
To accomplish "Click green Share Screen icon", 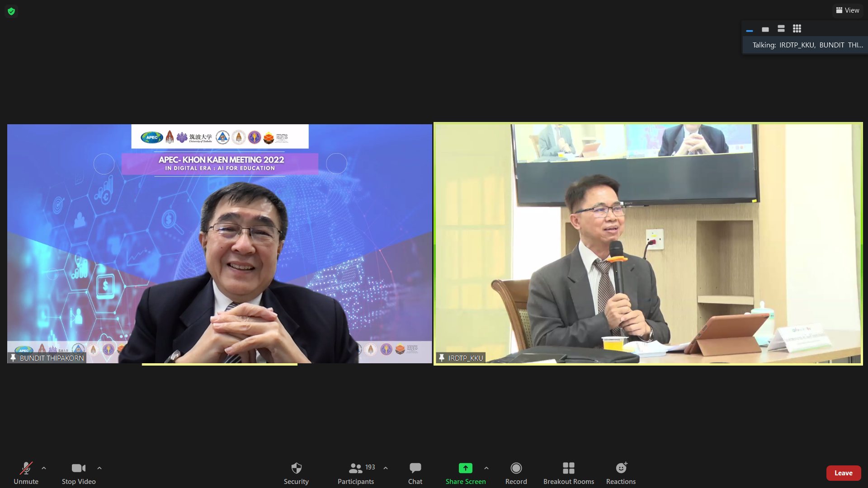I will point(465,468).
